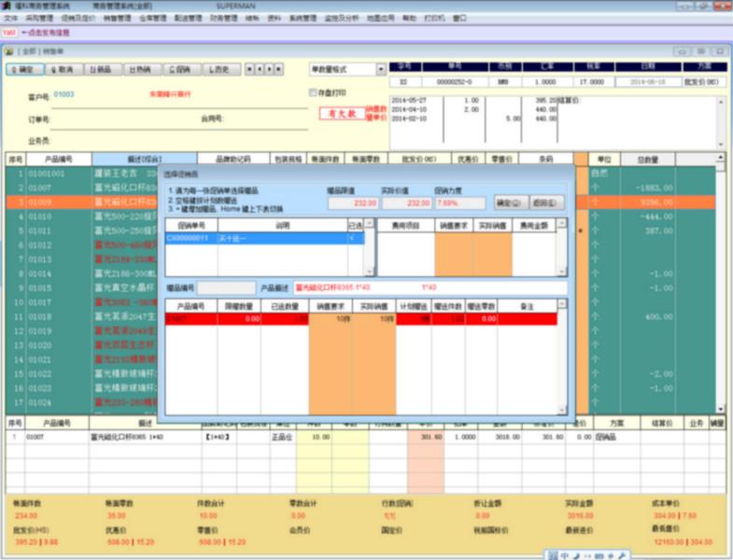Open the 财务管理 menu

tap(224, 19)
